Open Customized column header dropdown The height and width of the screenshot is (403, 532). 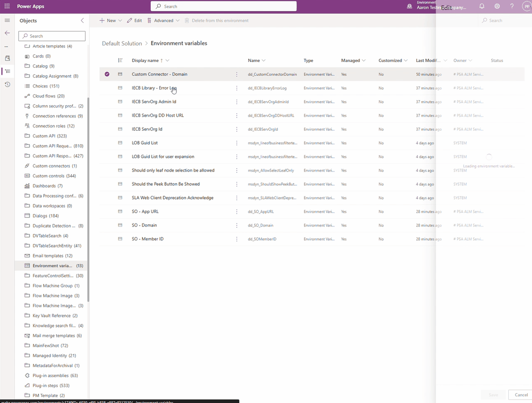pyautogui.click(x=406, y=60)
